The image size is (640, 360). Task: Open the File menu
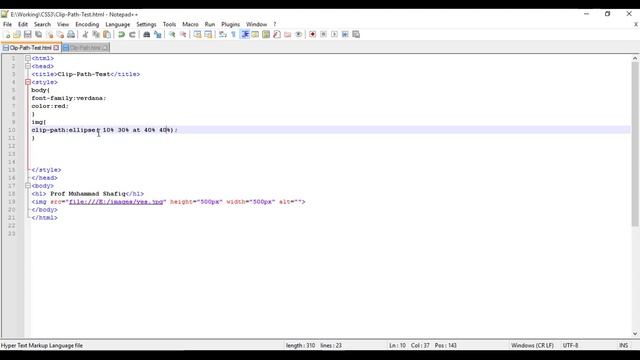pos(7,24)
